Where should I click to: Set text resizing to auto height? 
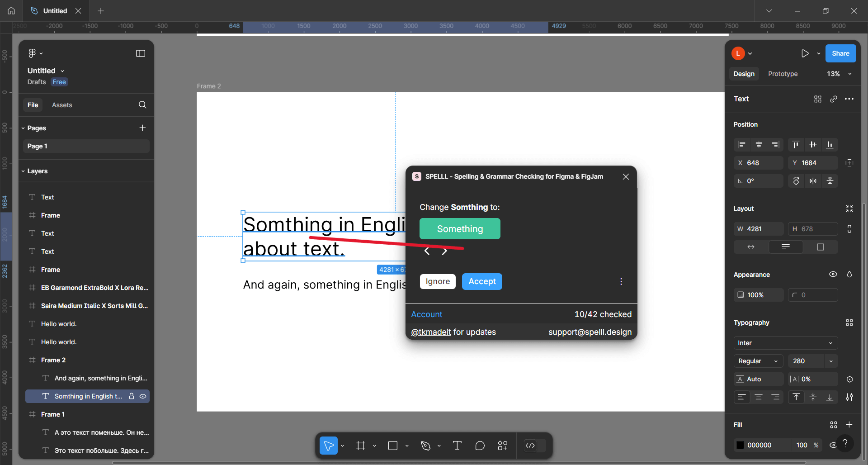coord(786,247)
